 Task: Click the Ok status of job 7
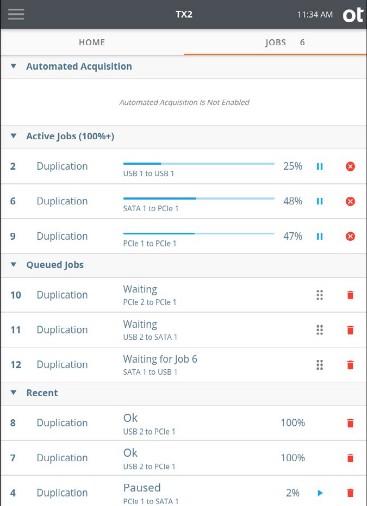[x=130, y=453]
